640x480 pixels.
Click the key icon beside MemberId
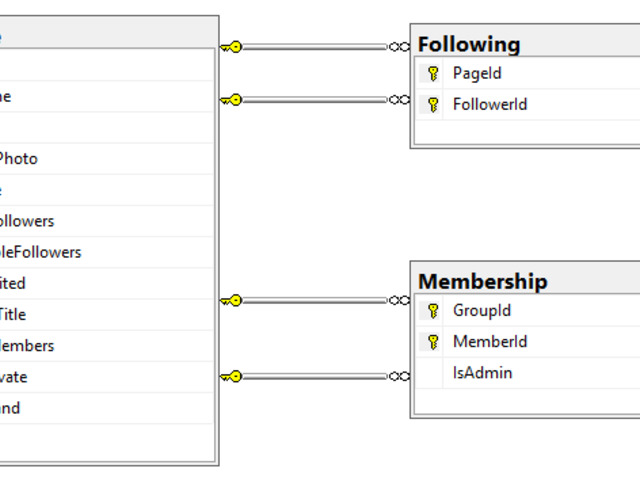[x=433, y=341]
